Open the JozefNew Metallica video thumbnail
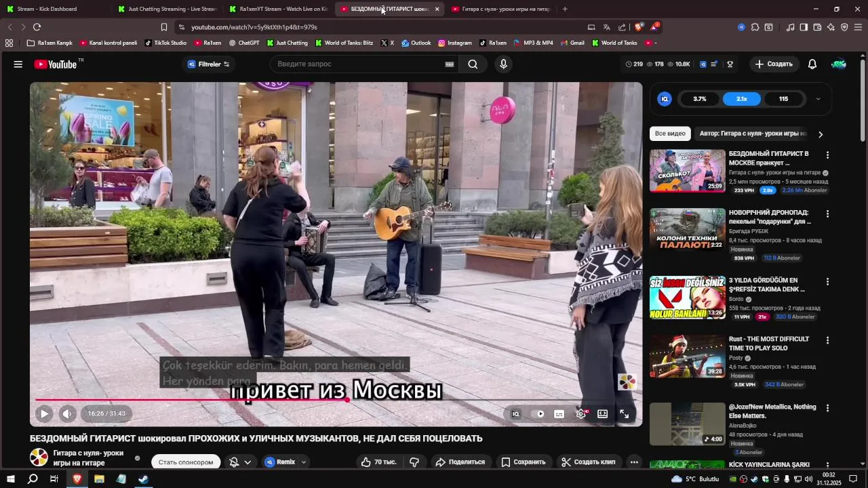The image size is (868, 488). pos(688,424)
